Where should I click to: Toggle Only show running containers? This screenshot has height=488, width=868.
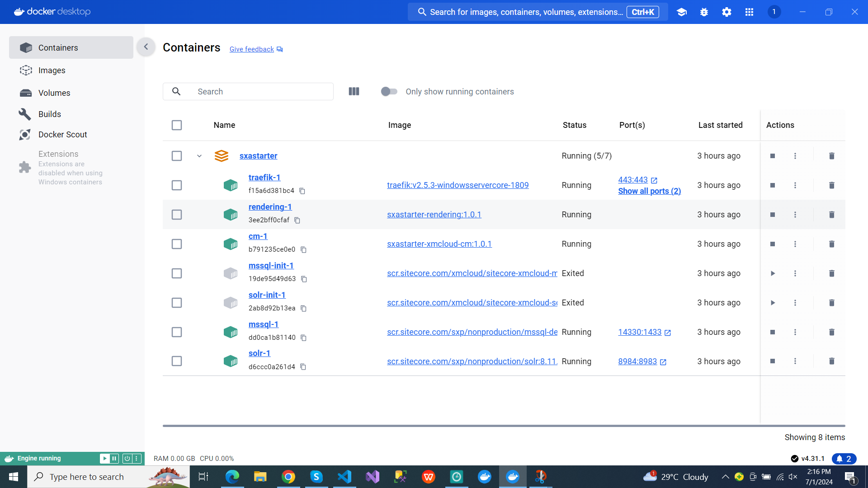click(x=389, y=92)
